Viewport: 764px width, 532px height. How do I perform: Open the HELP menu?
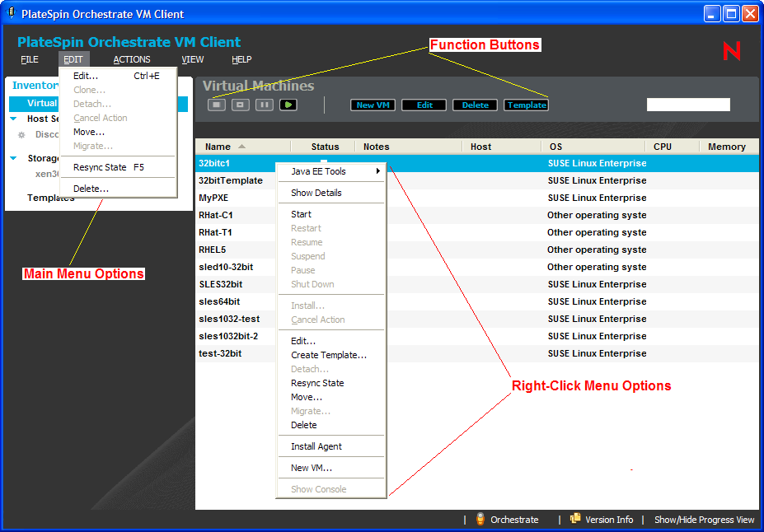(241, 59)
